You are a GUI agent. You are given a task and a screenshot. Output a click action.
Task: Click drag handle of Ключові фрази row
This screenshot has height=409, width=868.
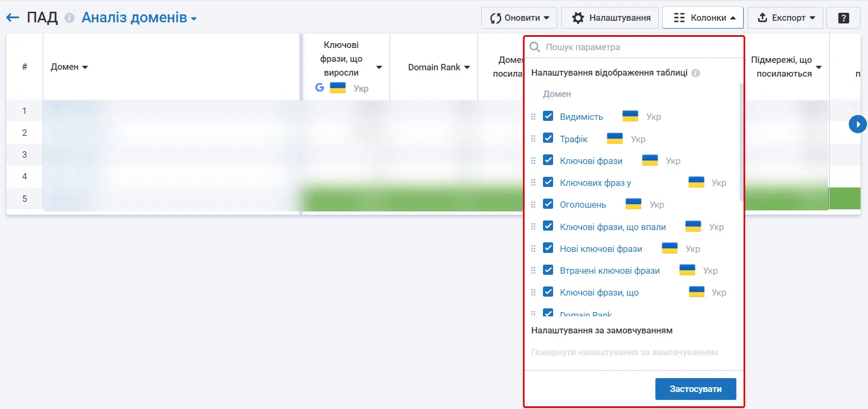tap(533, 160)
